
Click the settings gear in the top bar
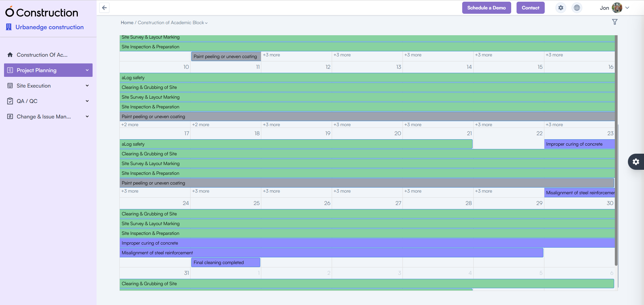coord(560,8)
